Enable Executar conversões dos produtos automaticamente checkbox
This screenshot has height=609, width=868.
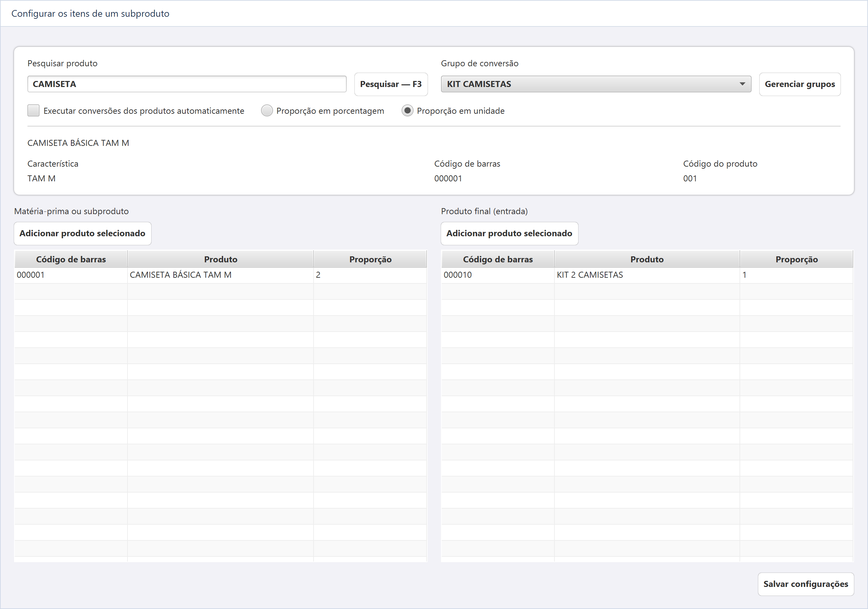coord(34,111)
